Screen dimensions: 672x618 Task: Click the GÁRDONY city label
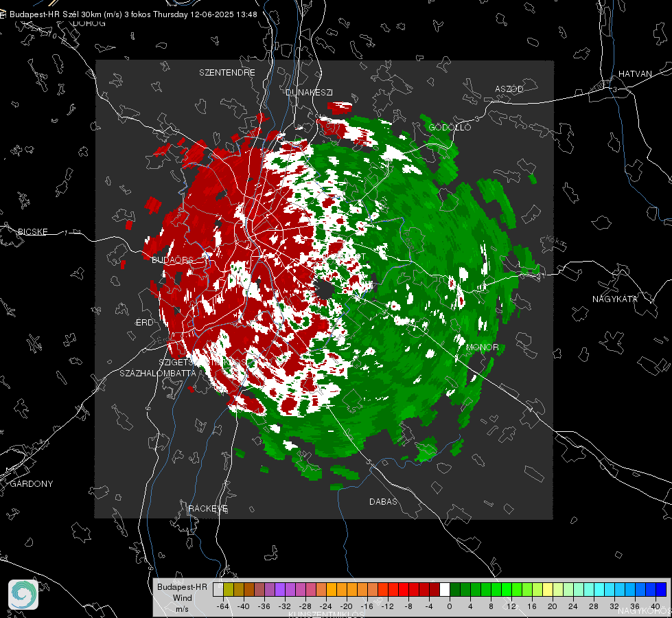coord(32,484)
